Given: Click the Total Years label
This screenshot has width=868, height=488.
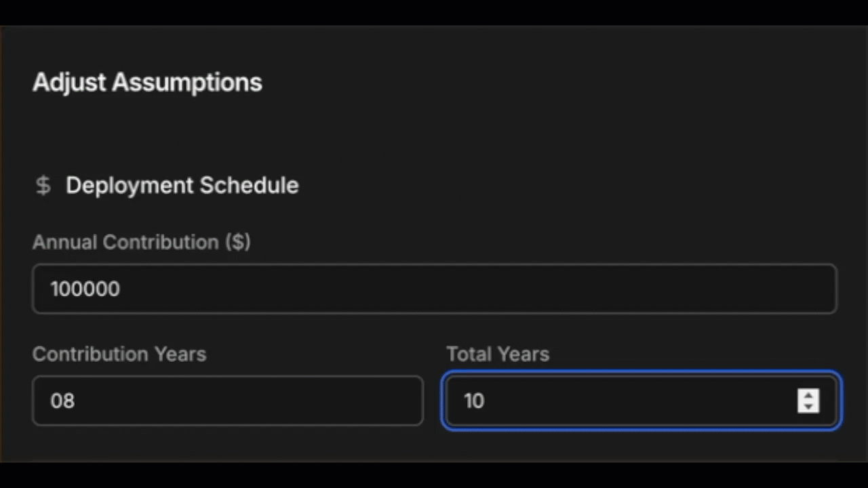Looking at the screenshot, I should coord(498,354).
